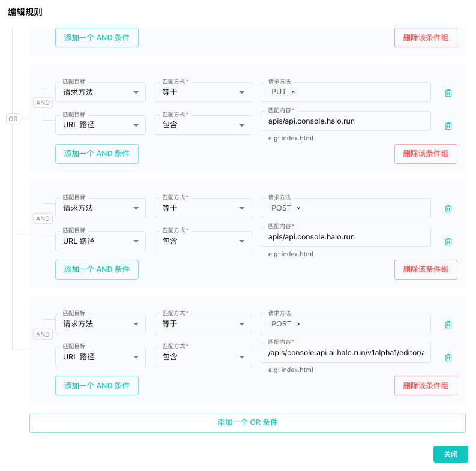The width and height of the screenshot is (476, 471).
Task: Remove the PUT tag from request method field
Action: point(293,92)
